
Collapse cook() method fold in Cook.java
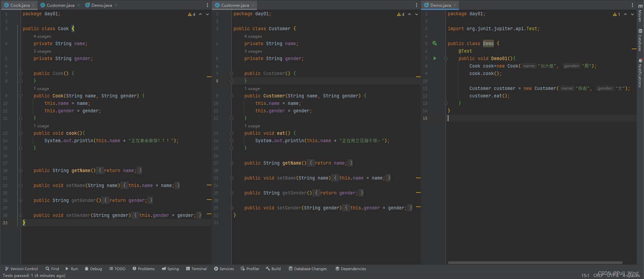click(x=21, y=133)
